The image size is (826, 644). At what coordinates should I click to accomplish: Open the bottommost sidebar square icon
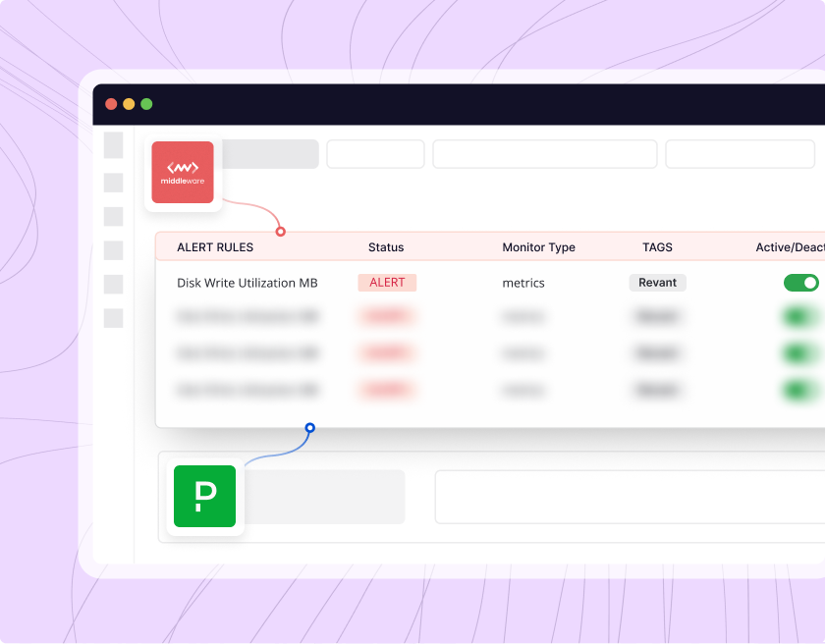[113, 318]
